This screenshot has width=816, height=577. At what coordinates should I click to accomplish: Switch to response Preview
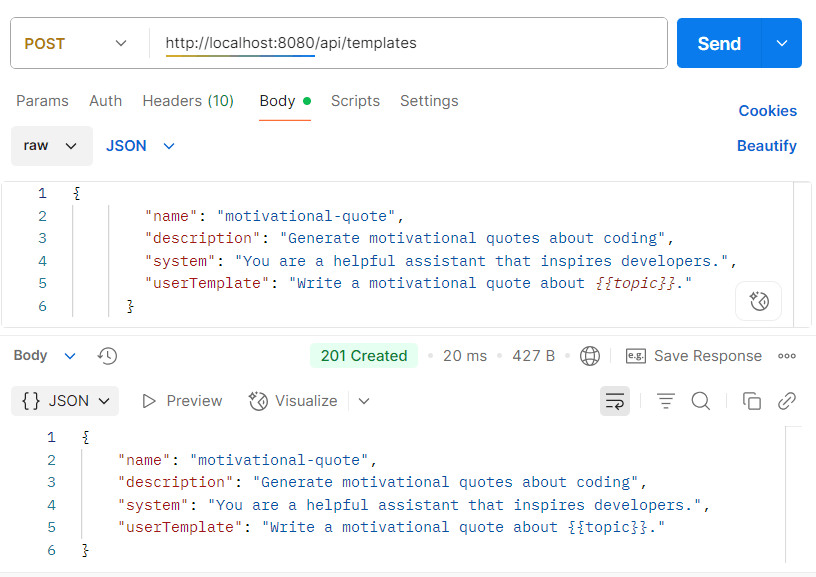[x=182, y=401]
